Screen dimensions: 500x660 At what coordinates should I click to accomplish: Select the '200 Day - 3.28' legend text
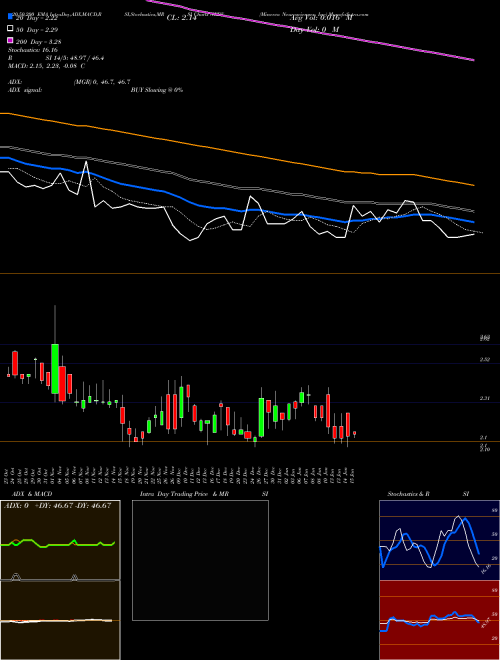point(39,42)
